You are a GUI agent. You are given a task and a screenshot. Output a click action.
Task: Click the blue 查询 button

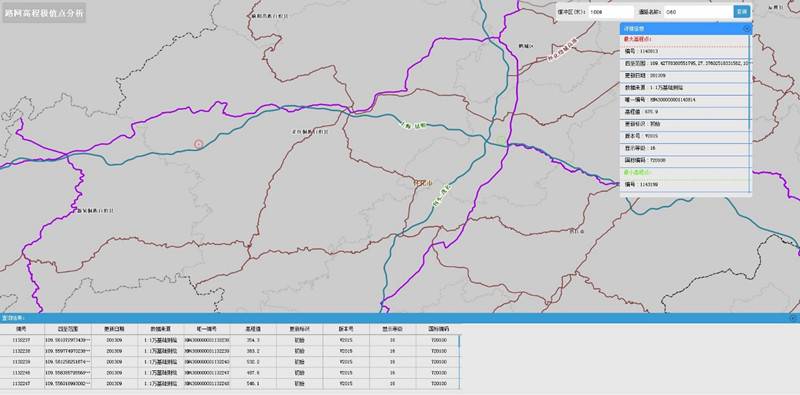tap(742, 11)
